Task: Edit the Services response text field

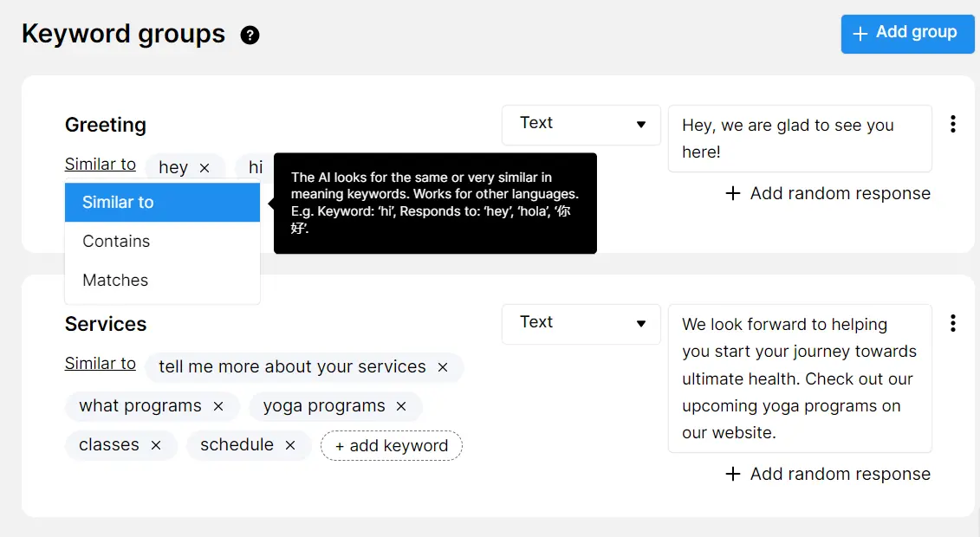Action: (799, 378)
